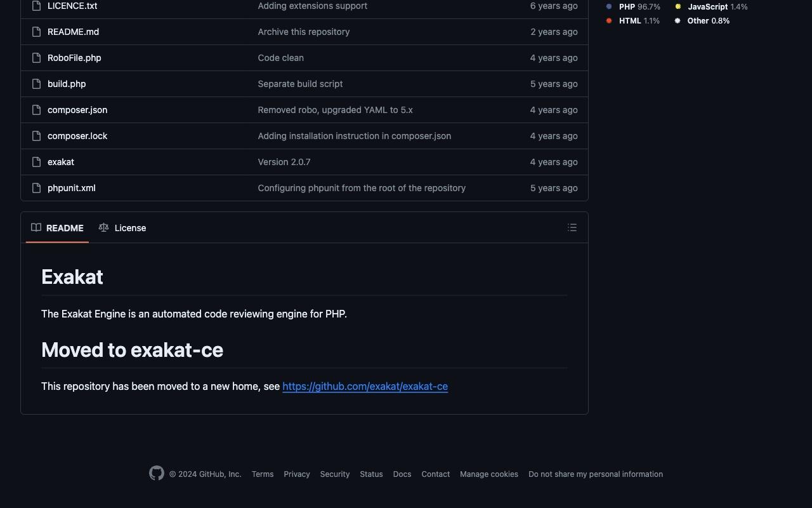Click '2 years ago' on README.md row
Screen dimensions: 812x508
pyautogui.click(x=554, y=32)
